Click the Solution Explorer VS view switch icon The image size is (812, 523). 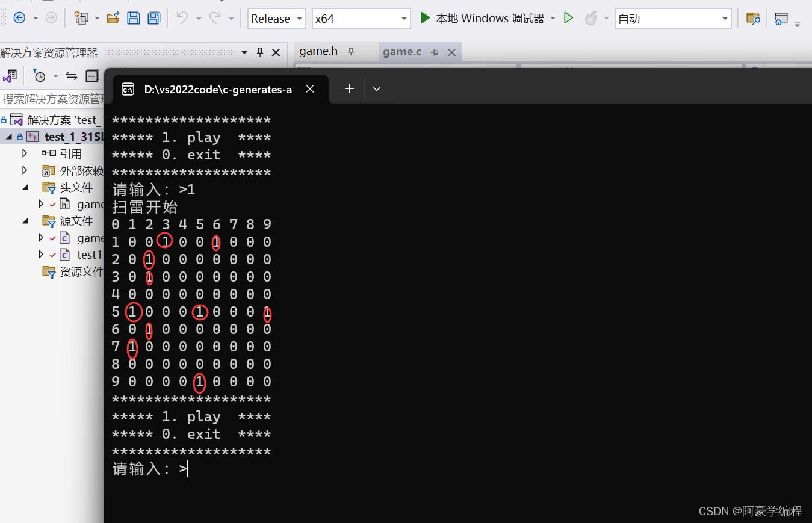point(10,76)
